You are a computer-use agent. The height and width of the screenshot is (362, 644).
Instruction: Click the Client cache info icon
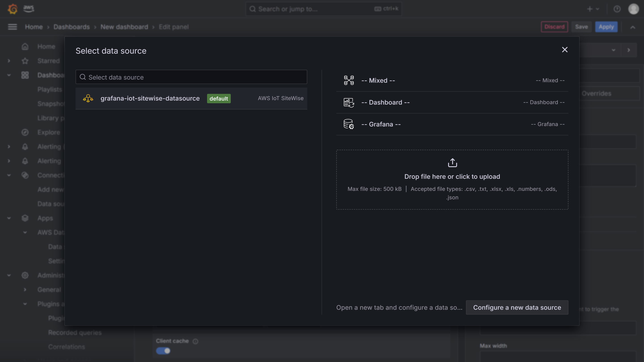pyautogui.click(x=195, y=341)
